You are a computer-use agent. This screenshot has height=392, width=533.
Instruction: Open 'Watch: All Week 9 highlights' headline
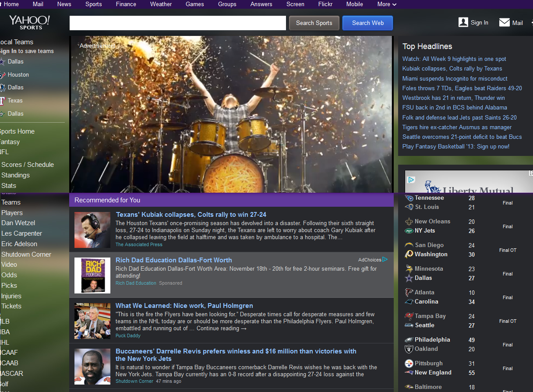(x=454, y=59)
